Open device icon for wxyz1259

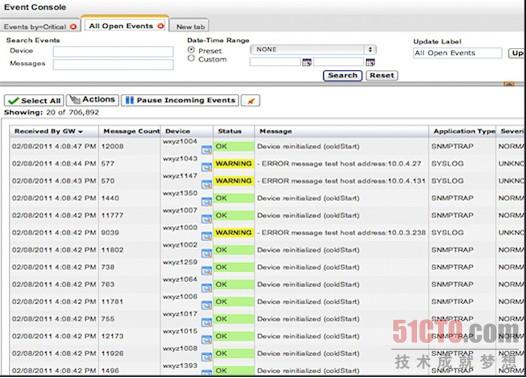pyautogui.click(x=206, y=271)
